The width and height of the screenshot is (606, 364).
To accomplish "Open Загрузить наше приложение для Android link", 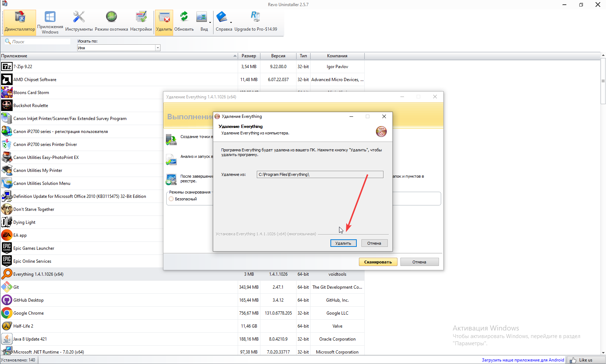I will (x=523, y=360).
